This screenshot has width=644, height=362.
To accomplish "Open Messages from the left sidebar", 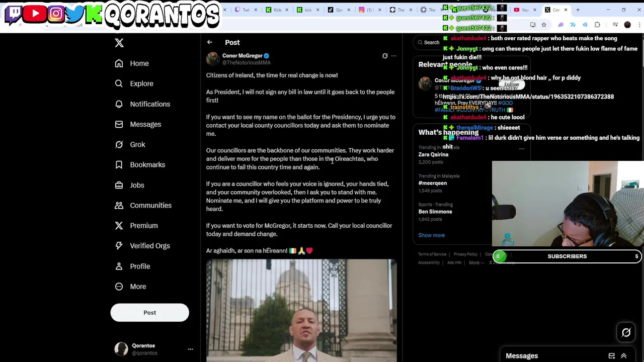I will point(138,124).
